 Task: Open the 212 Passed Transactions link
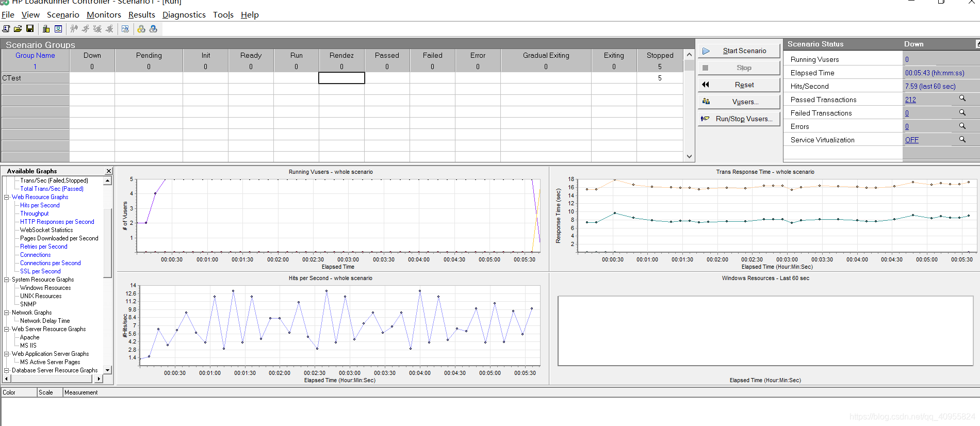(910, 100)
